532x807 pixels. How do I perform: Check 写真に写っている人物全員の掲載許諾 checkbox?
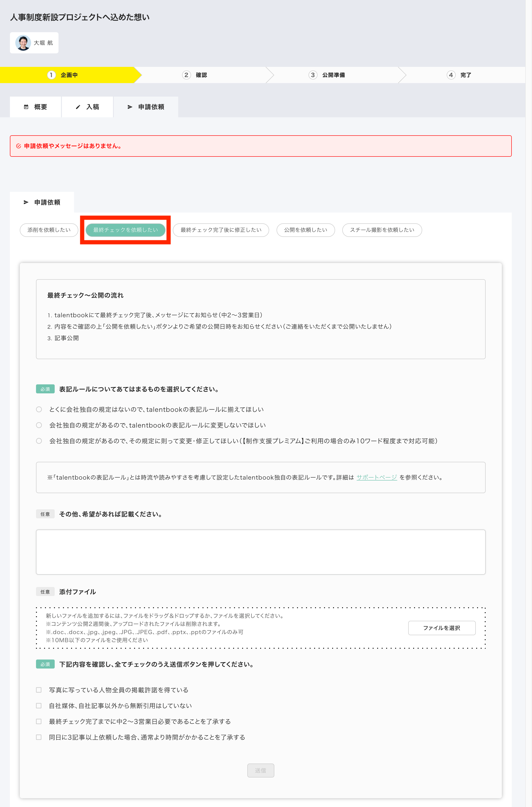[x=39, y=690]
